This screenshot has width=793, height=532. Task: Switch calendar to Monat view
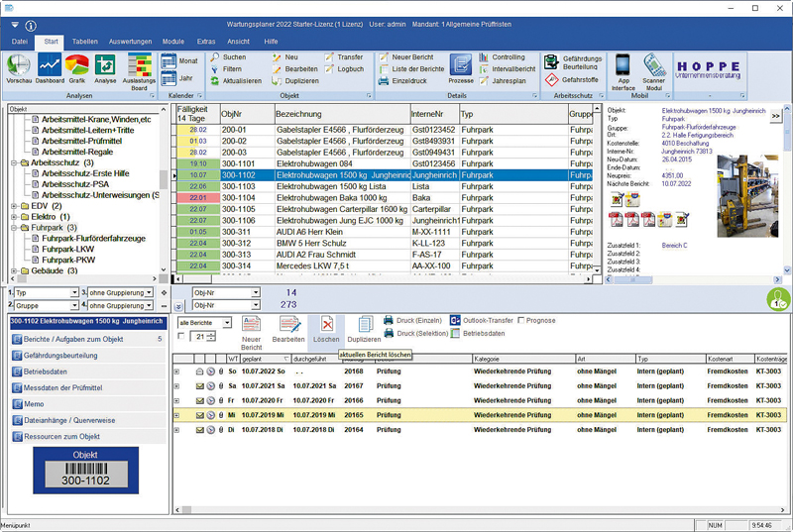pos(178,60)
